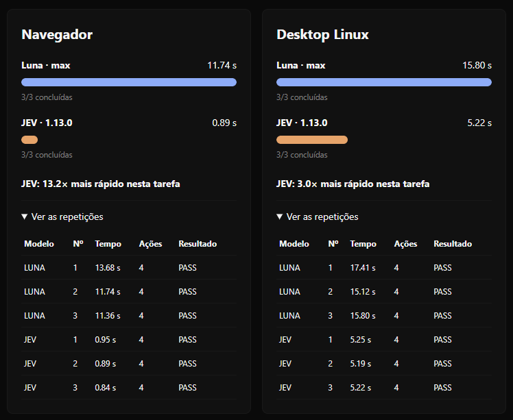Click the 15.12 s time cell
This screenshot has width=513, height=420.
(363, 292)
